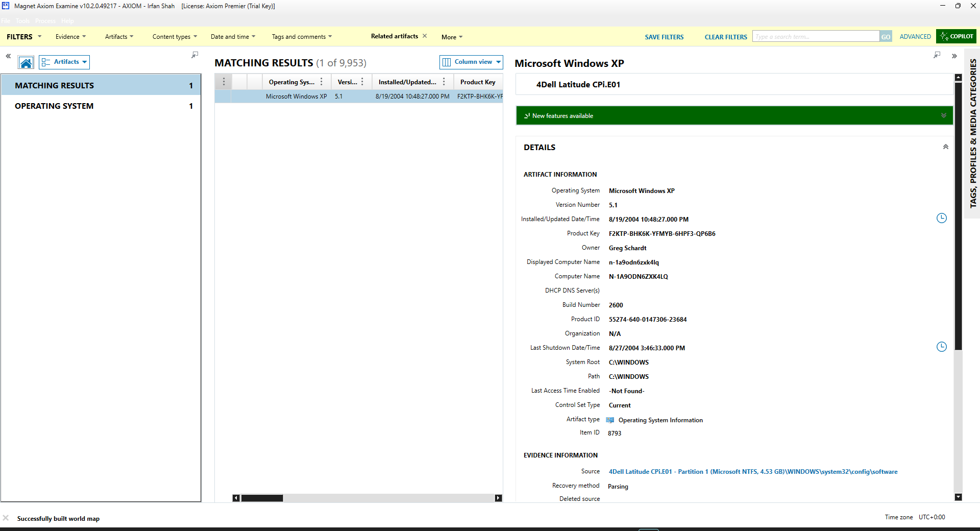Click the search term input field
Image resolution: width=980 pixels, height=531 pixels.
pos(816,37)
